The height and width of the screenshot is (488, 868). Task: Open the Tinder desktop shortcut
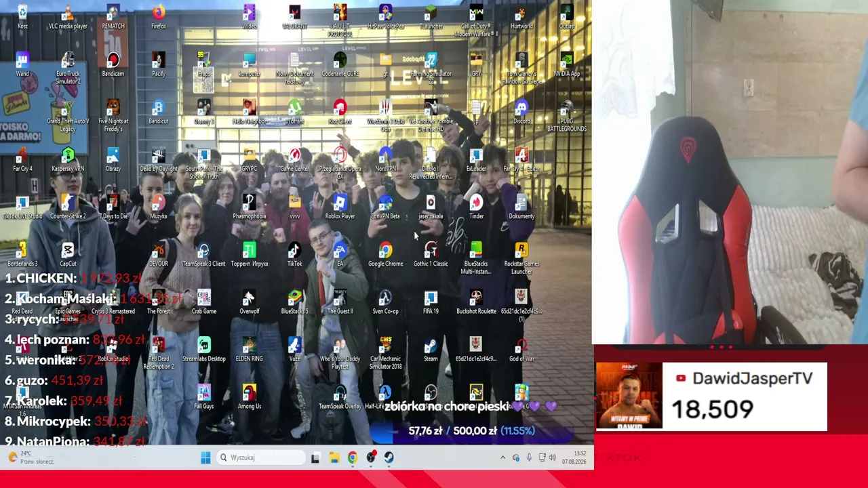click(x=476, y=207)
